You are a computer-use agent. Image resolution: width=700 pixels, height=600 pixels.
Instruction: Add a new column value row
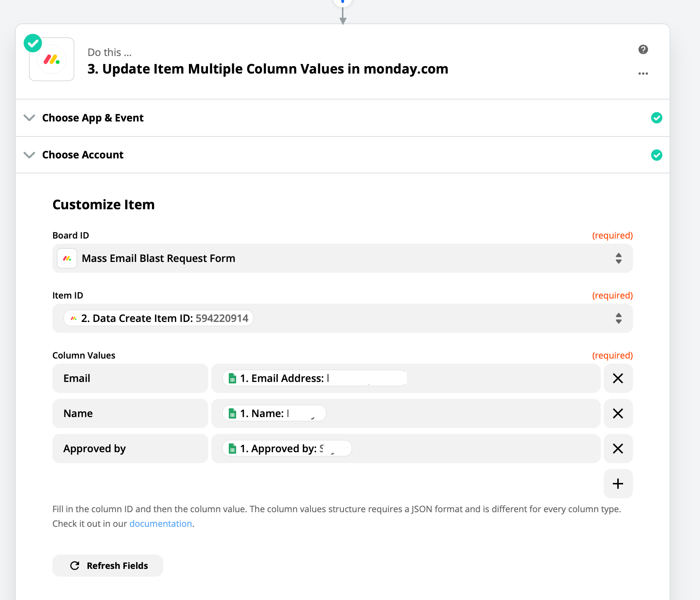pyautogui.click(x=618, y=484)
